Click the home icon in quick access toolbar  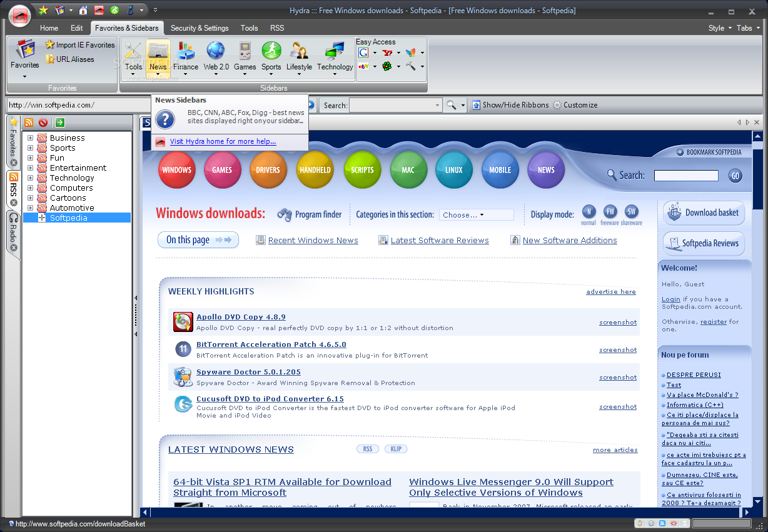(83, 10)
